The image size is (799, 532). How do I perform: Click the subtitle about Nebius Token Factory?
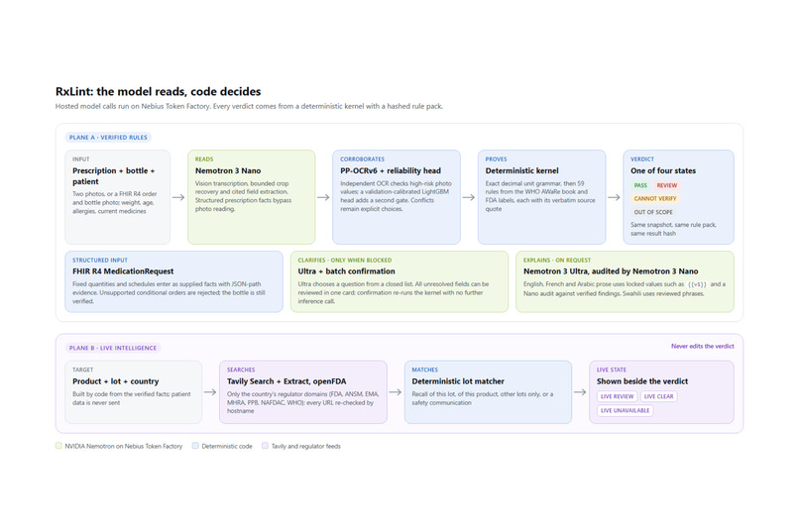249,106
